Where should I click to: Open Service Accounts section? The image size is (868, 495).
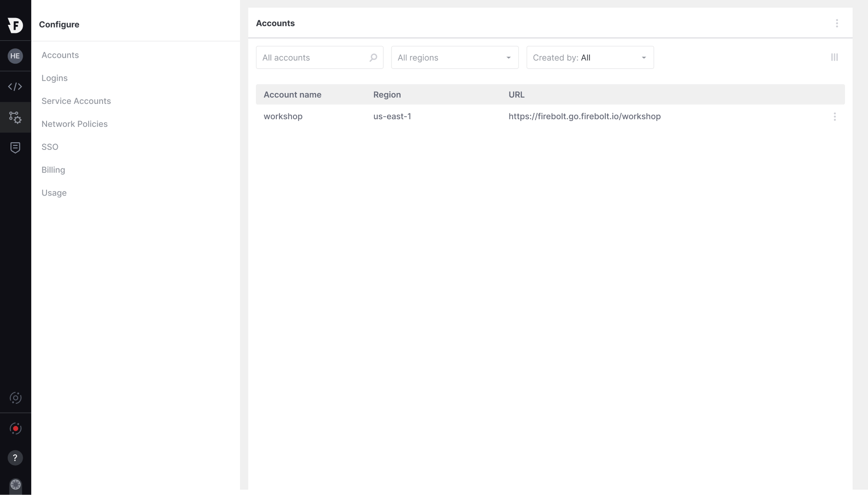76,101
